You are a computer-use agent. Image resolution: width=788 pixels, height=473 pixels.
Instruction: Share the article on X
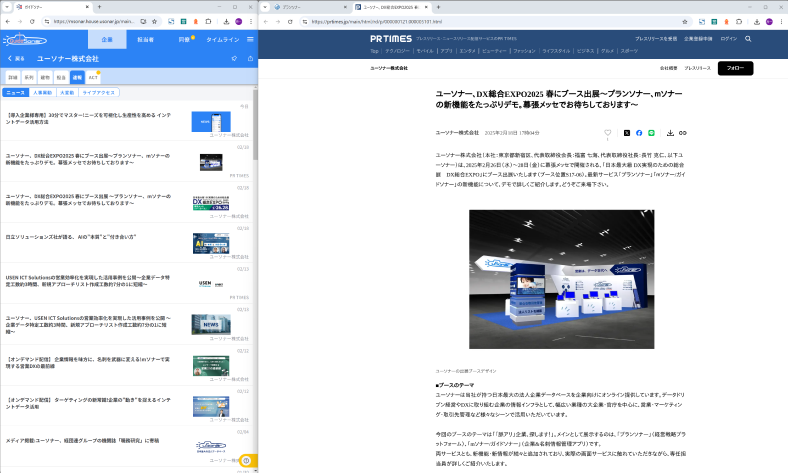[627, 132]
